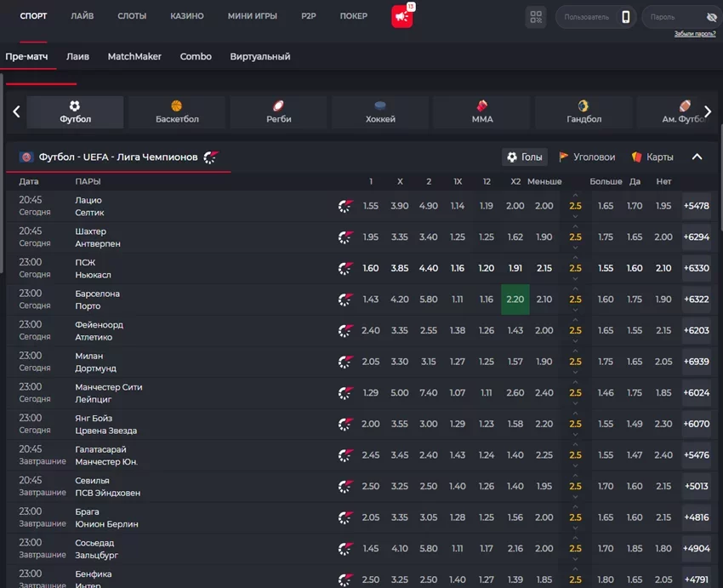Open the МИНИ ИГРЫ menu section

tap(253, 16)
